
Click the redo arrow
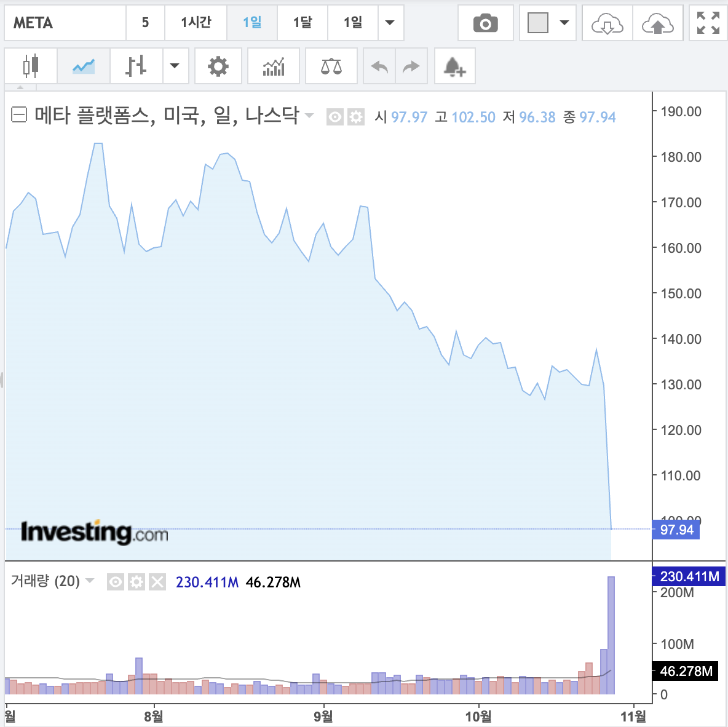click(x=411, y=66)
